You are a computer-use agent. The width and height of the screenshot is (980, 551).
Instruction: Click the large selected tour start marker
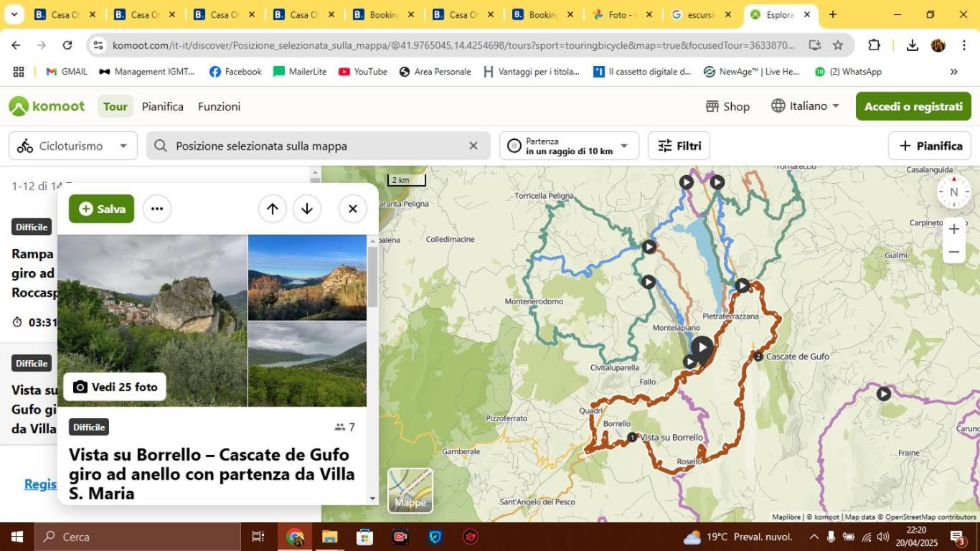tap(702, 348)
